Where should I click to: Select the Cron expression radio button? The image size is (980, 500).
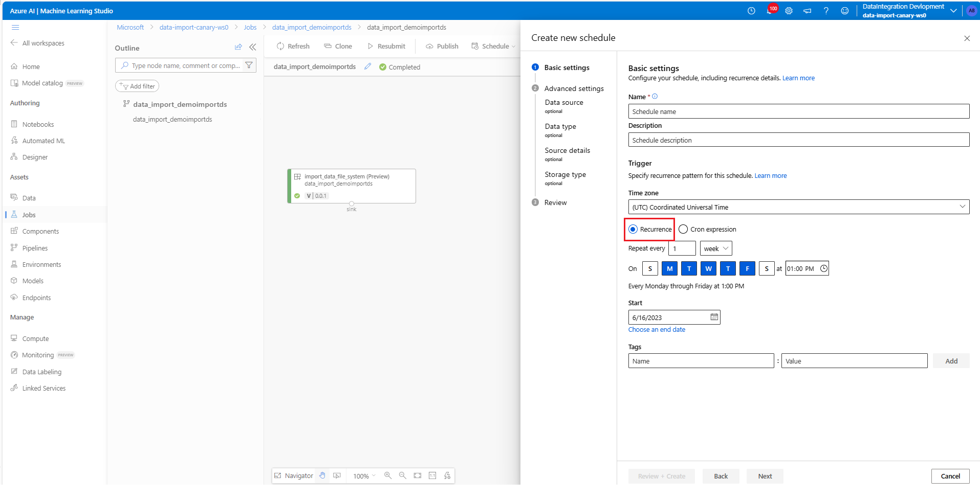click(x=683, y=229)
